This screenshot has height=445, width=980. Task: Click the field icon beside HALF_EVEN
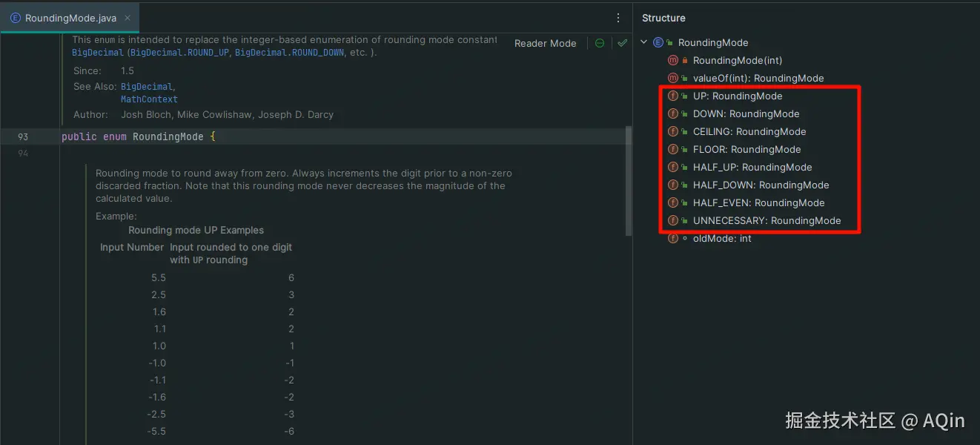point(673,202)
